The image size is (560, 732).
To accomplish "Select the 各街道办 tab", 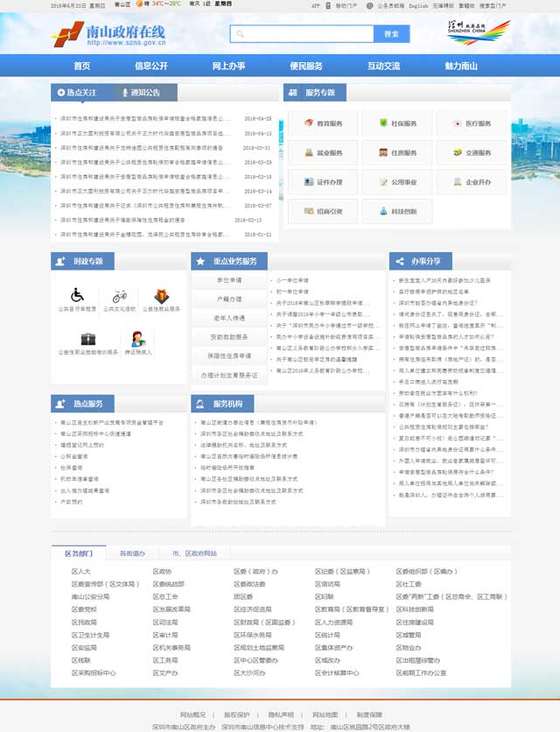I will click(132, 553).
